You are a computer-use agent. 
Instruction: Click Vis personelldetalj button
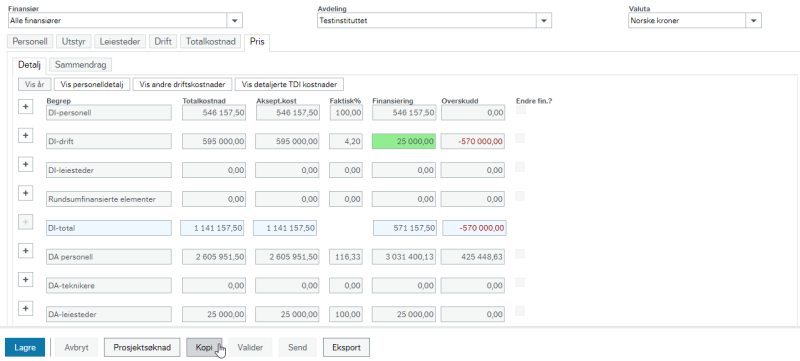[x=92, y=84]
